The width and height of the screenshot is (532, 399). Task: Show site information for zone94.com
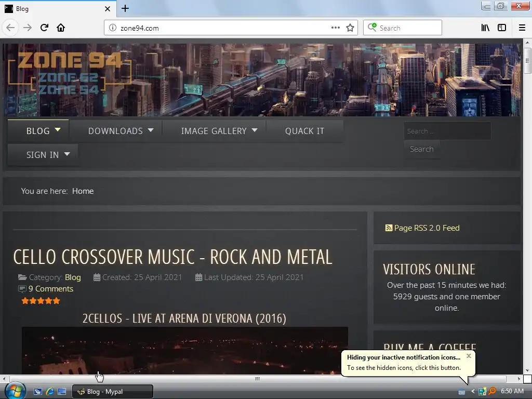tap(113, 28)
